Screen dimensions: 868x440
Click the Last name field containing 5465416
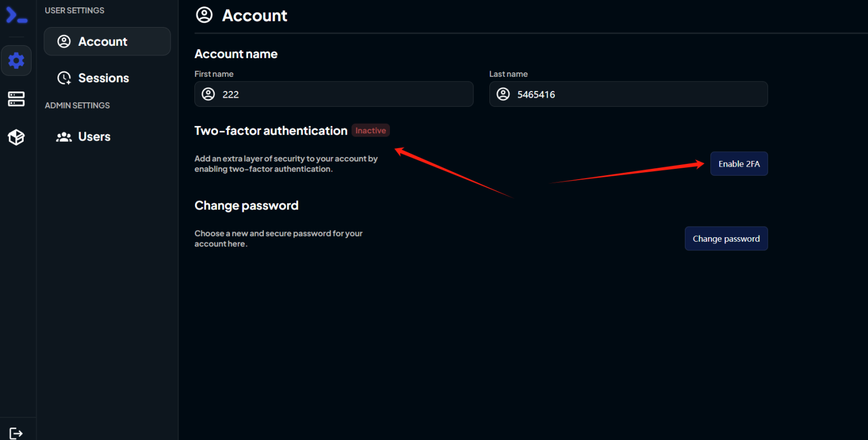(x=628, y=94)
